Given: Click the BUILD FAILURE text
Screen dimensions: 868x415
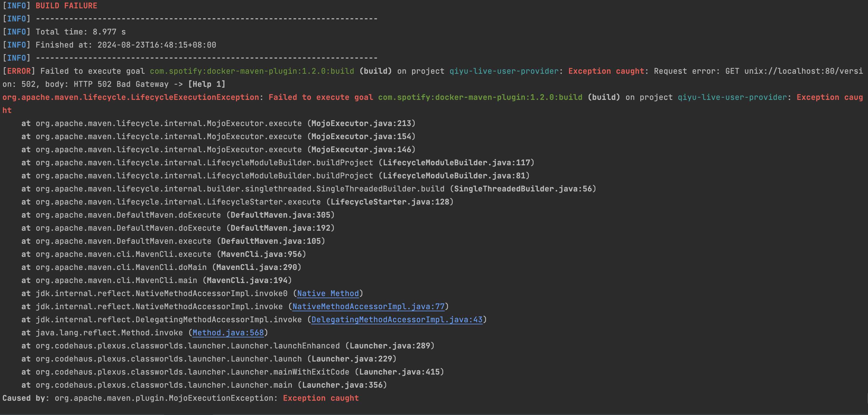Looking at the screenshot, I should (x=66, y=6).
